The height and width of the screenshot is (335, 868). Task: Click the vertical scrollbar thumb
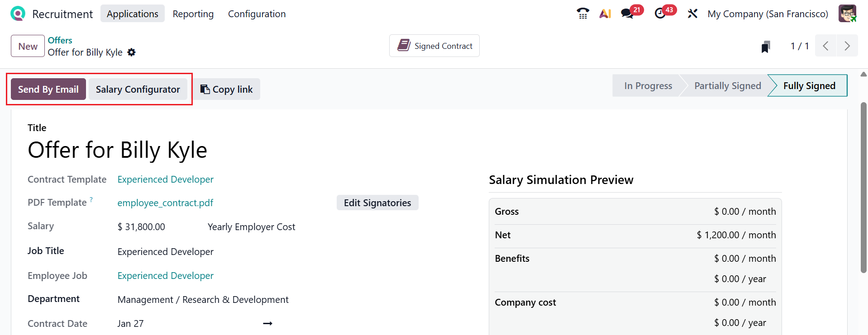[x=863, y=187]
